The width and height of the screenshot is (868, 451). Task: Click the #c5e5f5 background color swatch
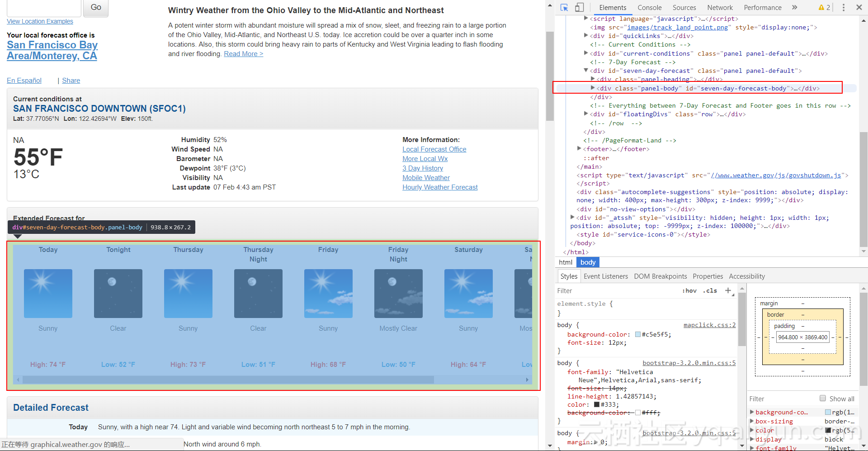637,334
